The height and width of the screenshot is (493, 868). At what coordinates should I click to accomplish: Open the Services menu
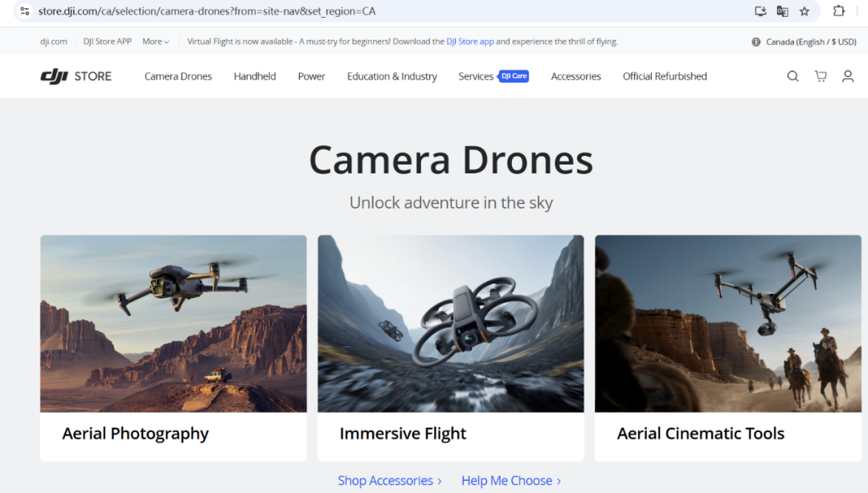(476, 76)
